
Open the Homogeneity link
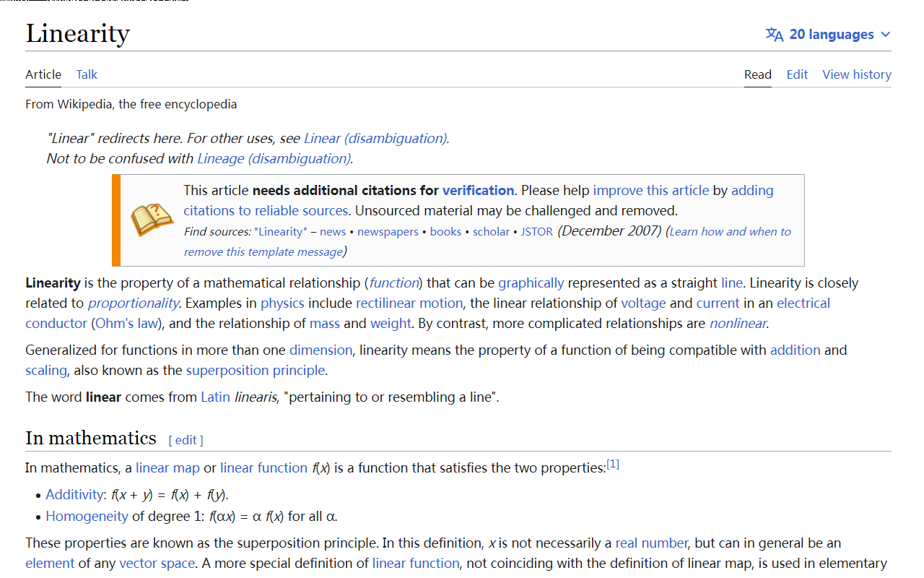pos(87,516)
